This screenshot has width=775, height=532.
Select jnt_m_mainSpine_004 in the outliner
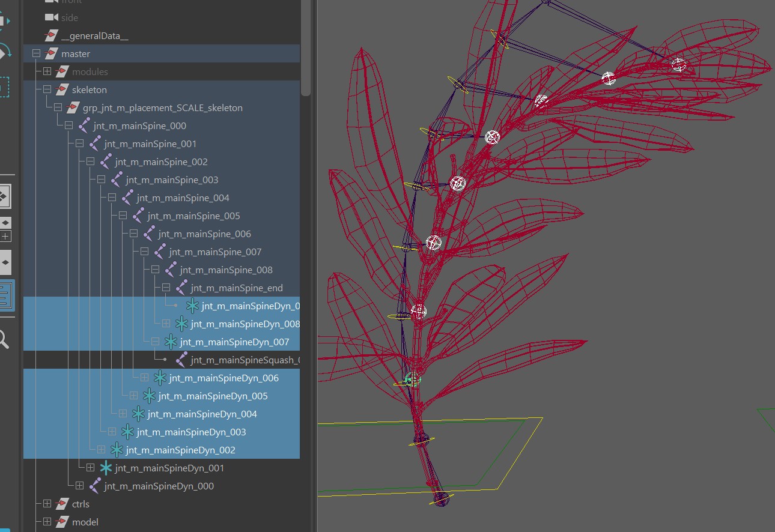click(x=183, y=198)
